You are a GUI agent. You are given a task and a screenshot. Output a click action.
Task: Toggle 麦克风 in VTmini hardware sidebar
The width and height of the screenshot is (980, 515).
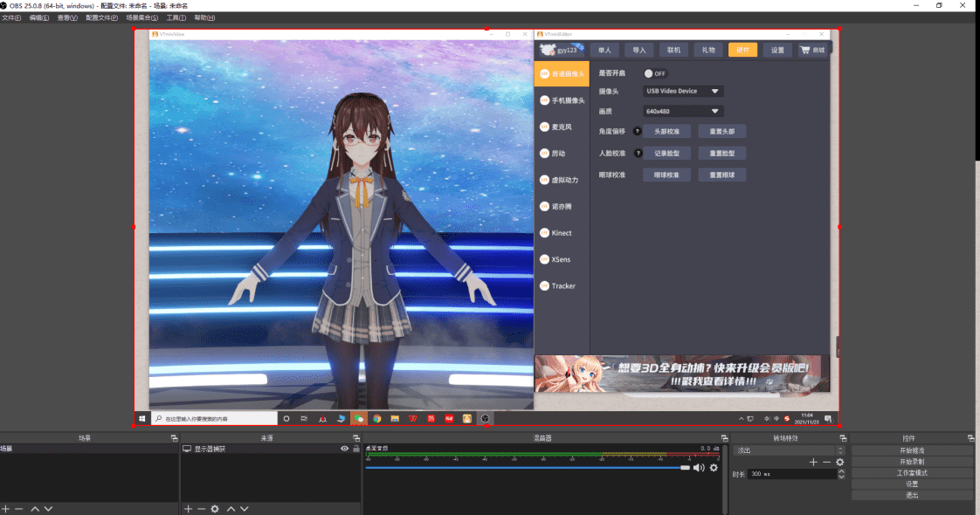pos(544,127)
